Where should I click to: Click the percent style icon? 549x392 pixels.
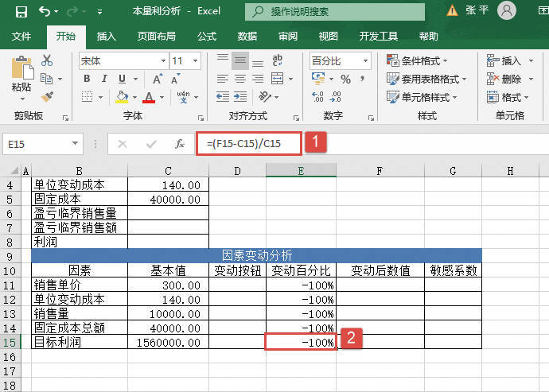(x=345, y=79)
